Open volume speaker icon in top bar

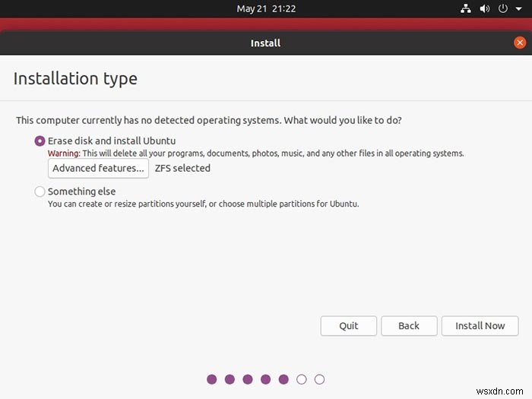coord(485,8)
